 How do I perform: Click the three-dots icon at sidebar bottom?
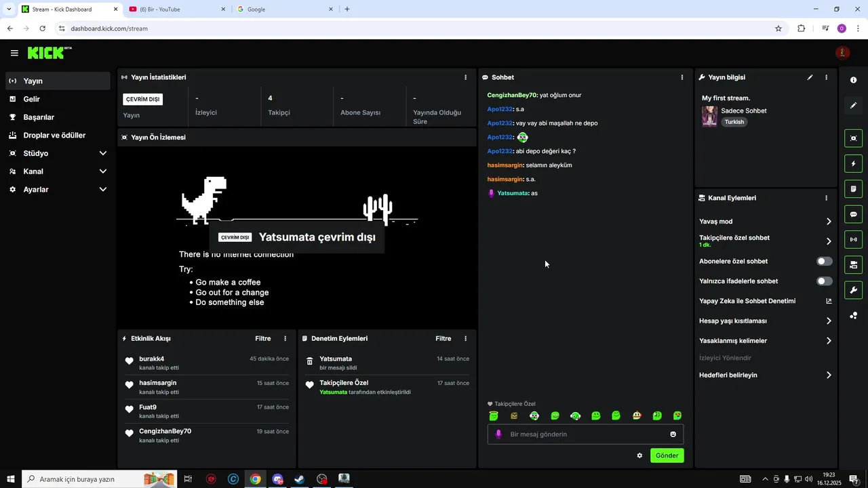point(853,315)
